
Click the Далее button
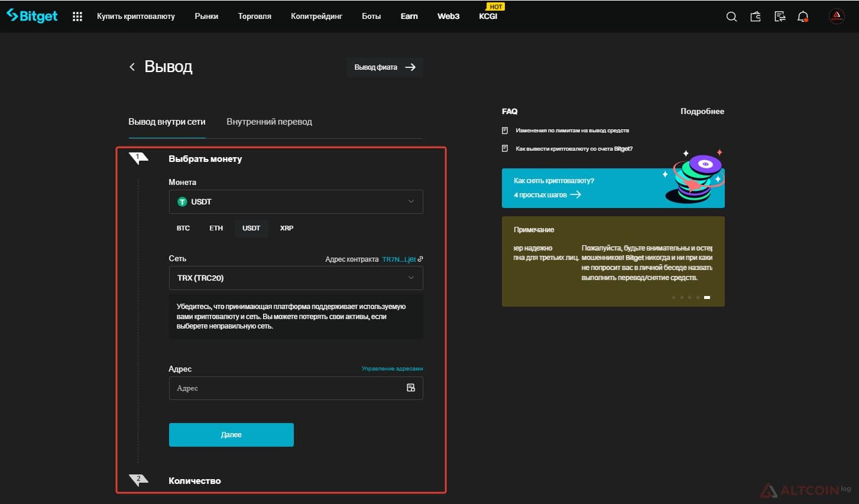click(231, 435)
